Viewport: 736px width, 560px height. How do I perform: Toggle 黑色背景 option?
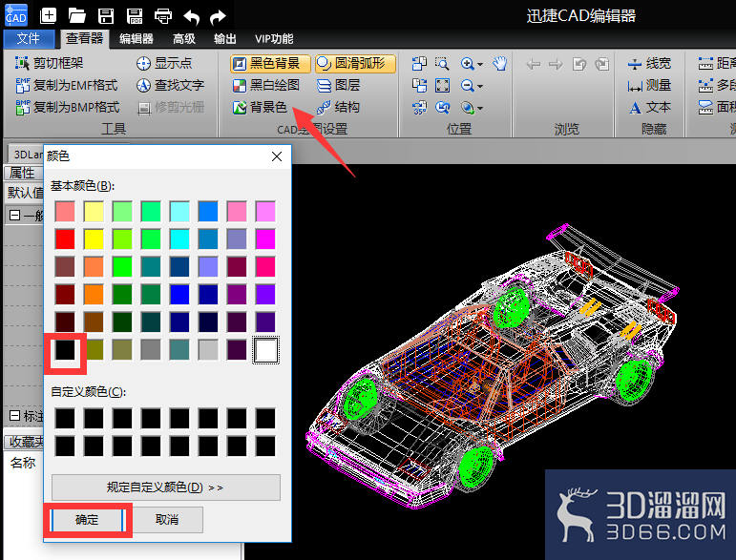point(270,63)
